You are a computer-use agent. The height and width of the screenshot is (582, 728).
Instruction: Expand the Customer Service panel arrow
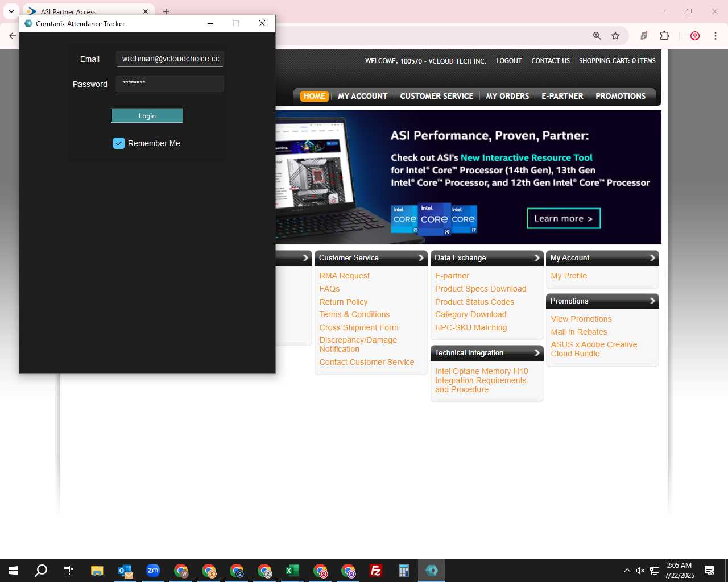[421, 258]
